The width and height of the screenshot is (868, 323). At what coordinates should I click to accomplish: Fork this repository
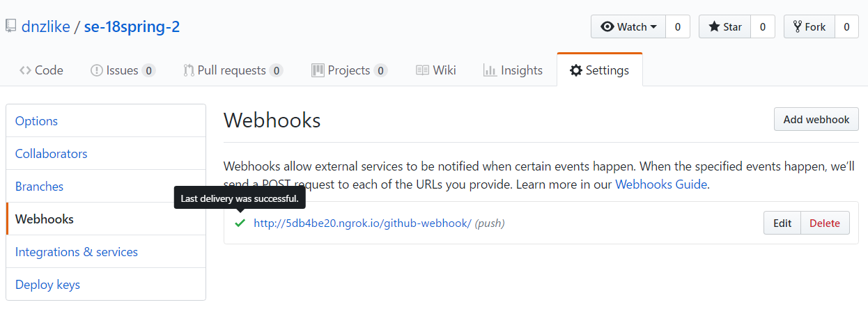(809, 26)
